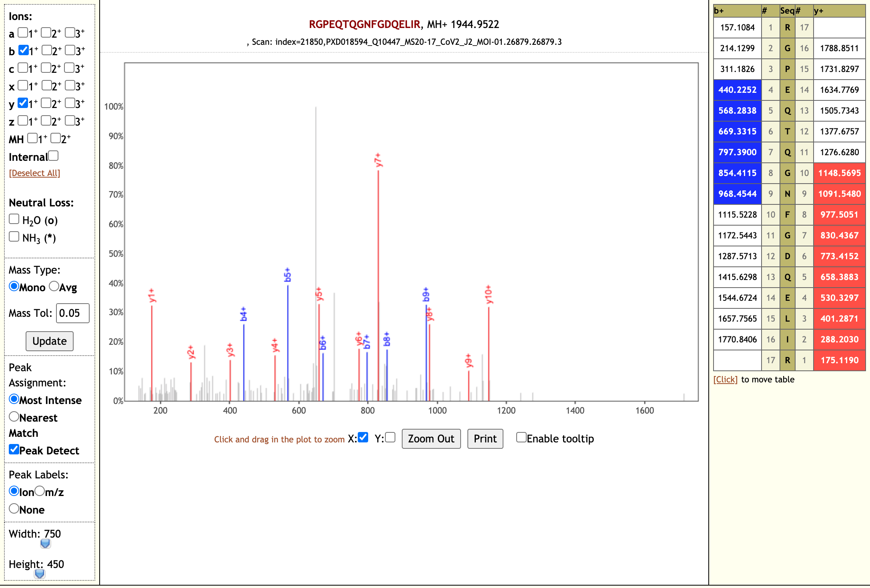This screenshot has height=588, width=870.
Task: Click the b5+ peak label
Action: coord(288,275)
